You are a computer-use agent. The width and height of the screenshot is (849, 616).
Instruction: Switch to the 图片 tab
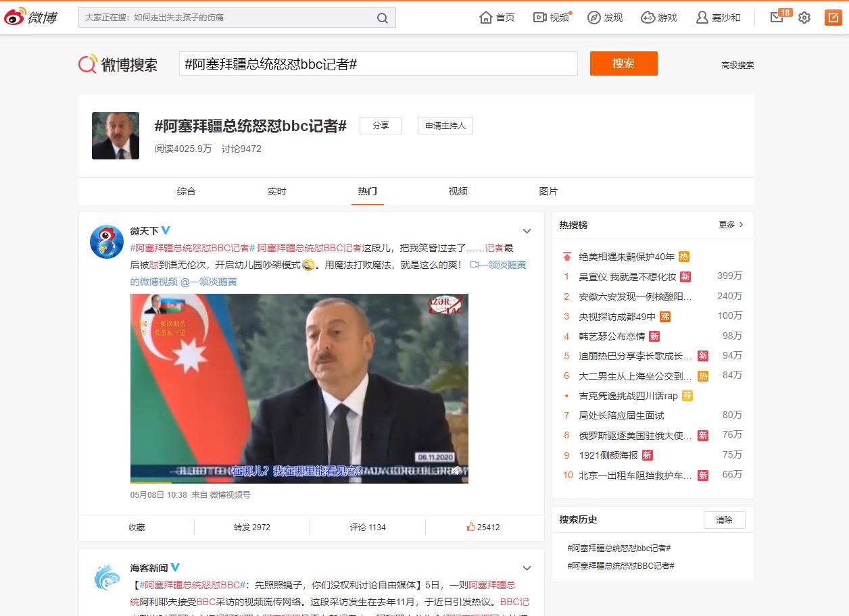[x=549, y=191]
